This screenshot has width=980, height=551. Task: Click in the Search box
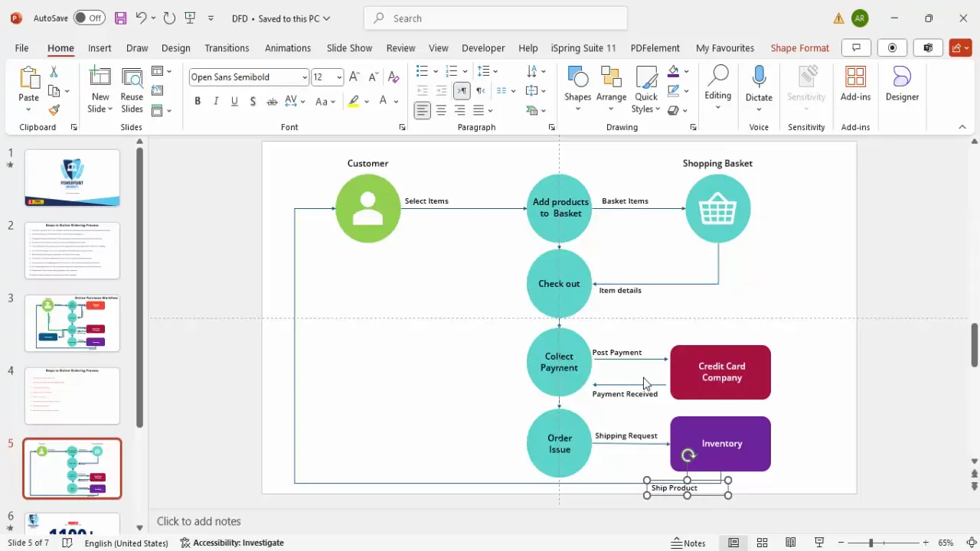[495, 18]
